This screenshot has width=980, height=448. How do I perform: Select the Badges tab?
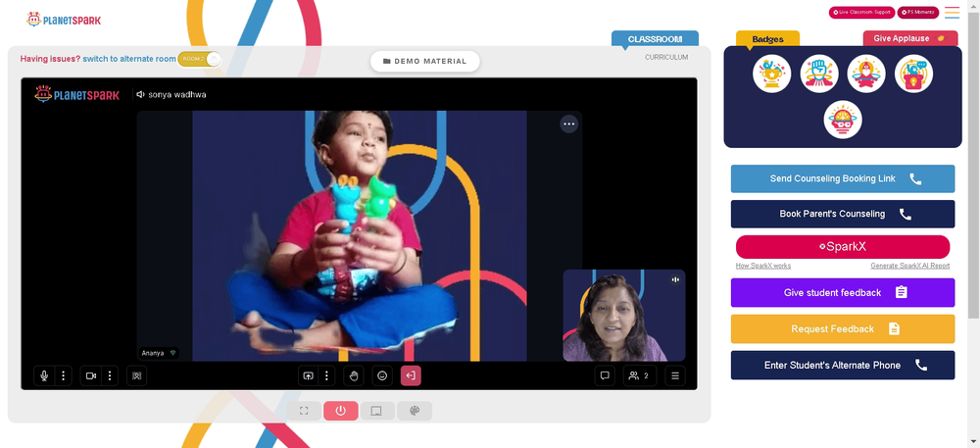pos(767,39)
